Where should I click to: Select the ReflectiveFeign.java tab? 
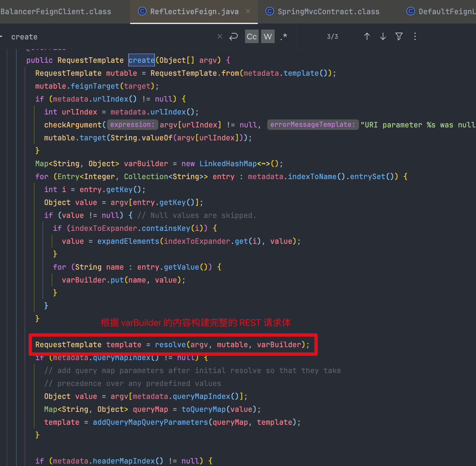(194, 12)
